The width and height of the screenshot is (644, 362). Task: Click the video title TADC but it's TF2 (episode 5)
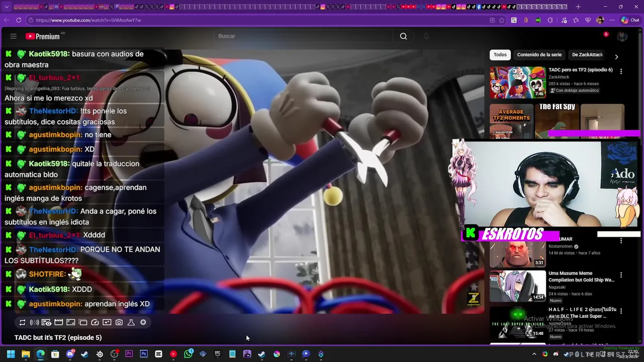[x=58, y=337]
